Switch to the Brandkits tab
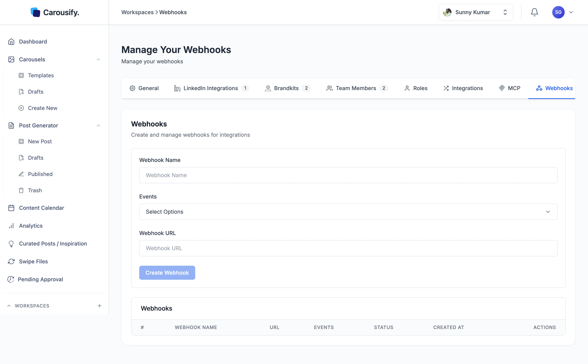 coord(288,88)
